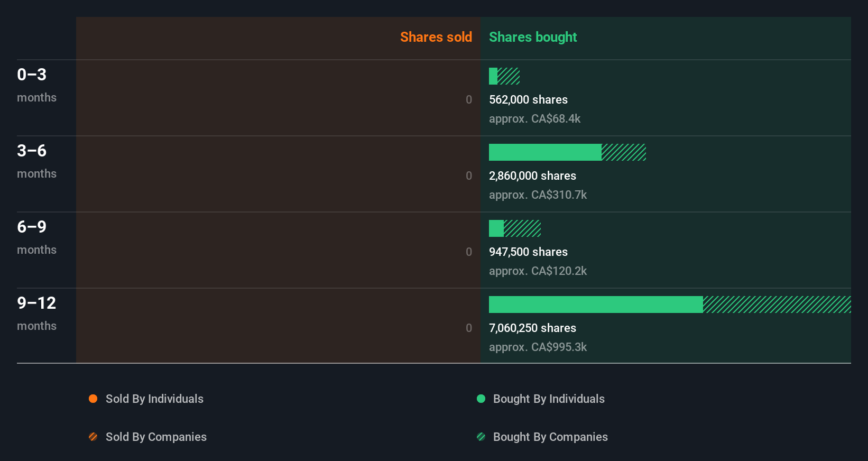This screenshot has width=868, height=461.
Task: Click the solid green bar for 6–9 months
Action: pyautogui.click(x=496, y=228)
